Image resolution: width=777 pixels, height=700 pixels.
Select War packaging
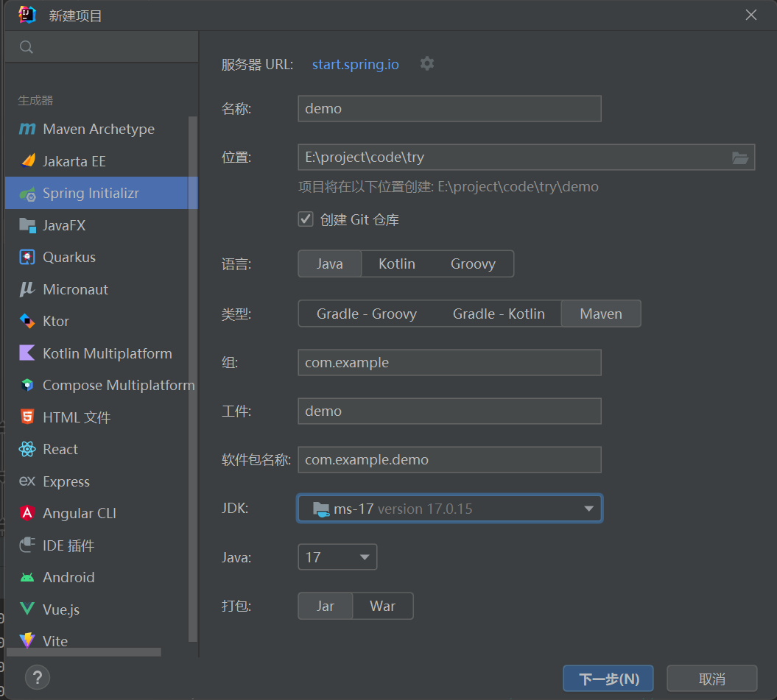(382, 606)
